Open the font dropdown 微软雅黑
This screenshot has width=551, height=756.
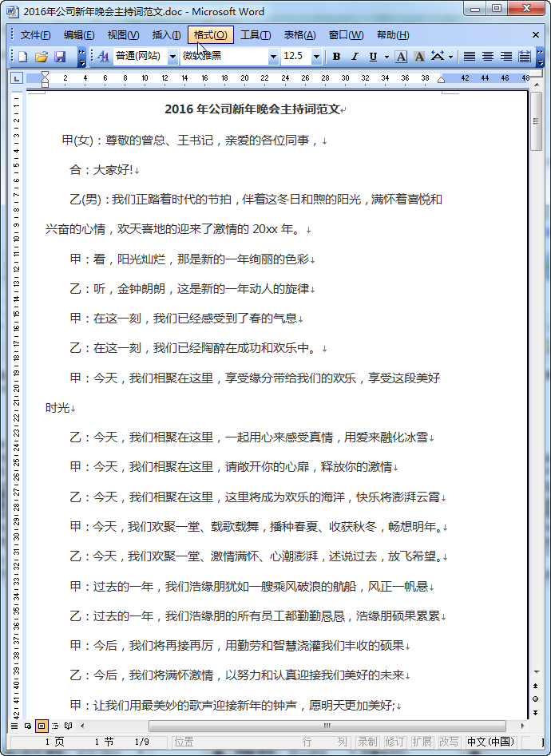[x=273, y=57]
